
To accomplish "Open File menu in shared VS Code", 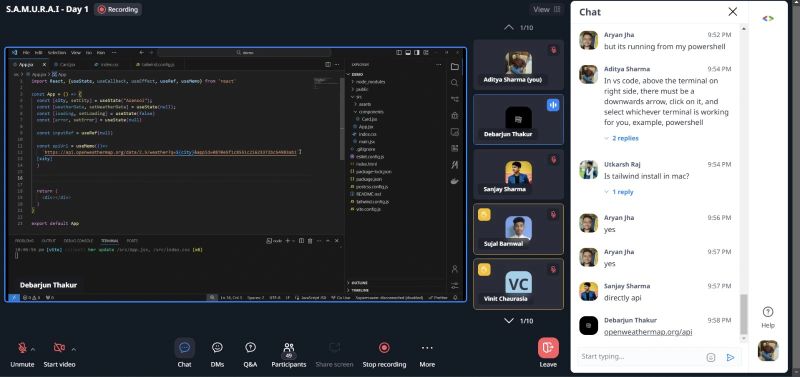I will 26,53.
